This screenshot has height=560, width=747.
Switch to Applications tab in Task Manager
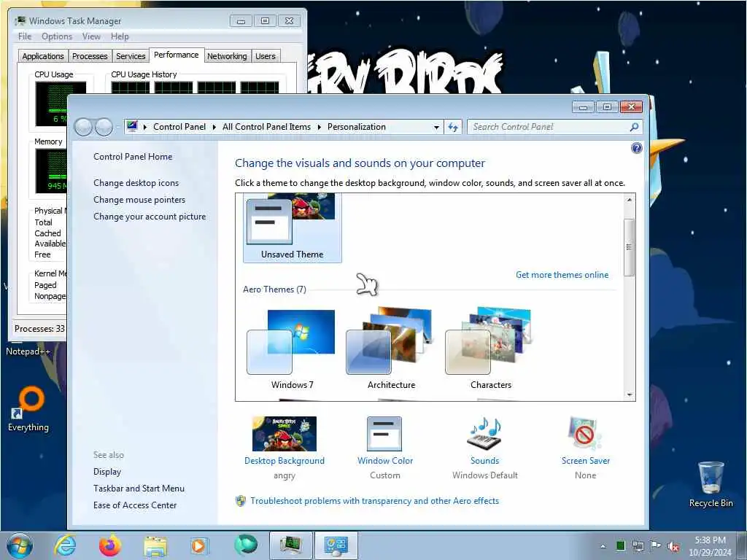[43, 56]
